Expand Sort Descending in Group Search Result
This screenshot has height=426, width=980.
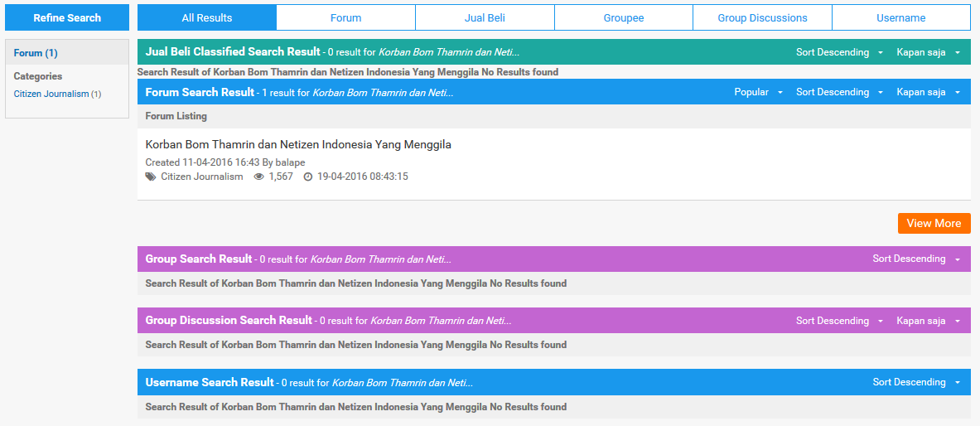tap(916, 259)
